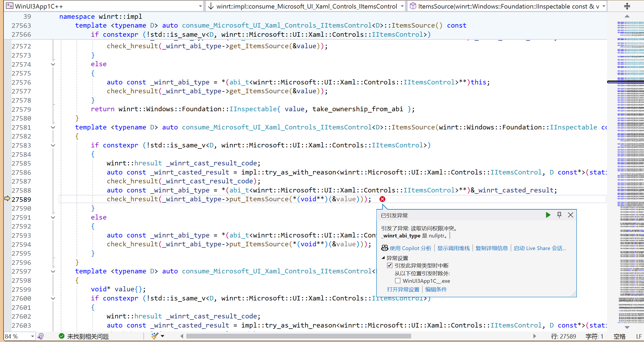Click the Copilot icon in the exception popup
644x342 pixels.
385,248
